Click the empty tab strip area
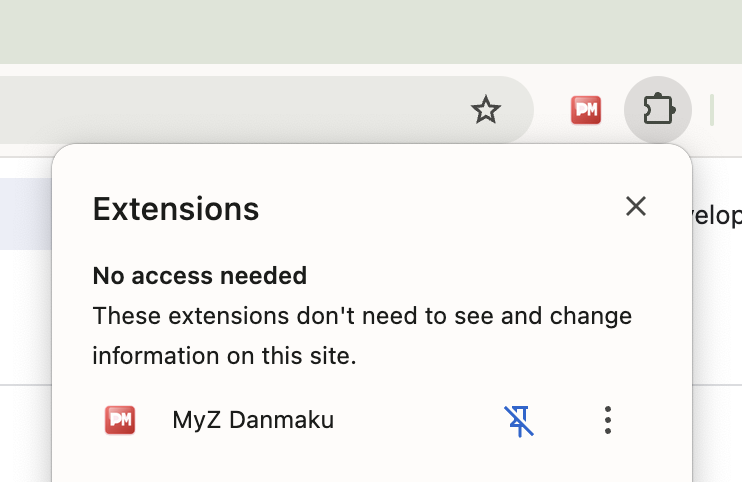The image size is (742, 482). pyautogui.click(x=370, y=32)
